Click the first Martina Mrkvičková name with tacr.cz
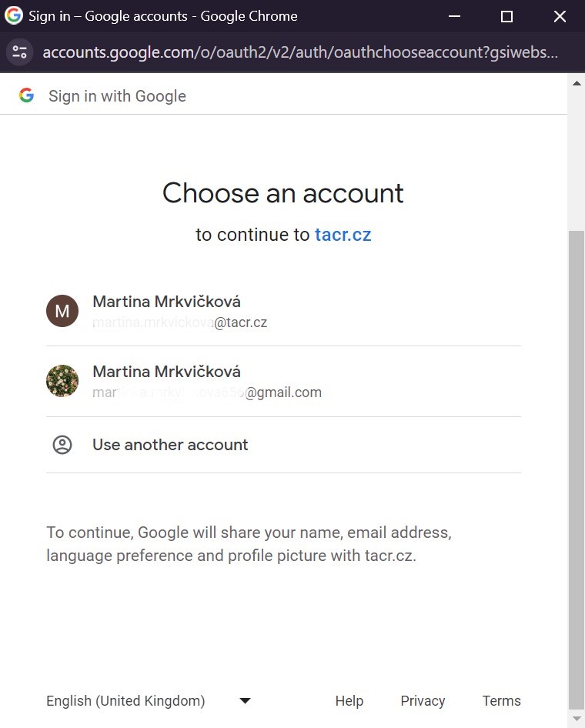Screen dimensions: 585x728 pos(167,302)
